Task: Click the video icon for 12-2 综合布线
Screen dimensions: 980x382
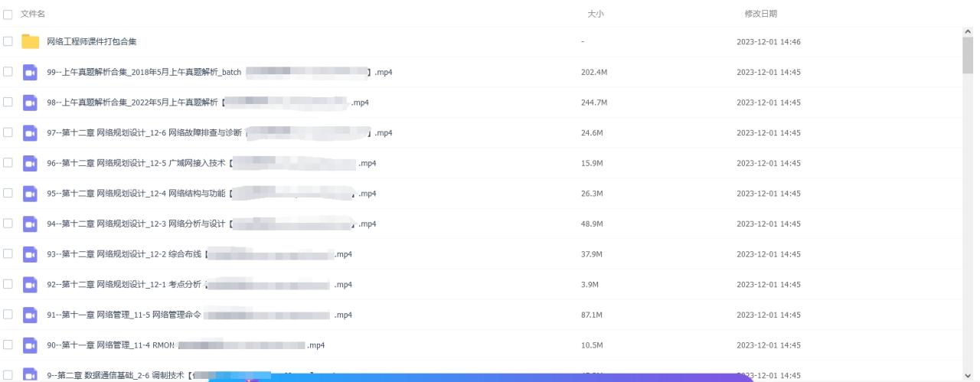Action: coord(30,254)
